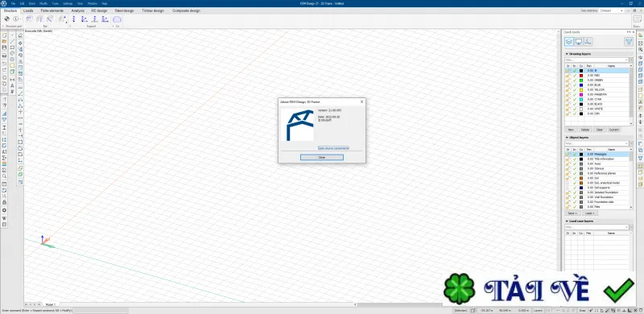The height and width of the screenshot is (314, 644).
Task: Switch to the Loads tab
Action: coord(28,10)
